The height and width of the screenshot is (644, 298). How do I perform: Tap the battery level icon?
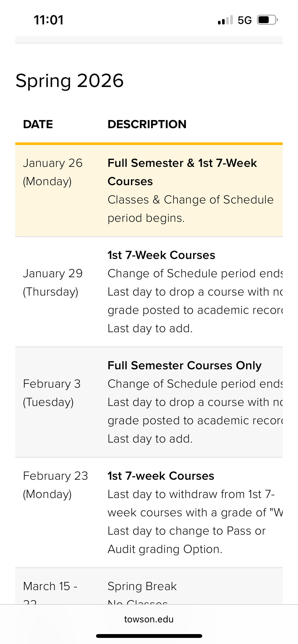267,20
